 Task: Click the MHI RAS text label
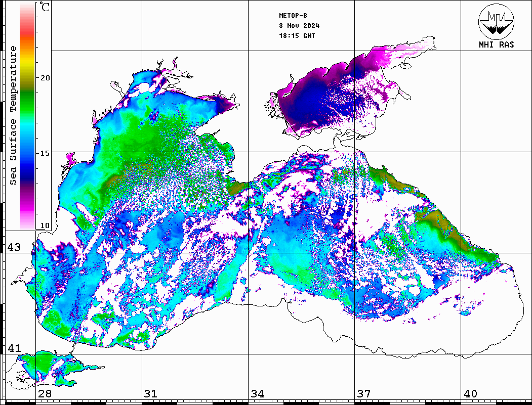497,44
